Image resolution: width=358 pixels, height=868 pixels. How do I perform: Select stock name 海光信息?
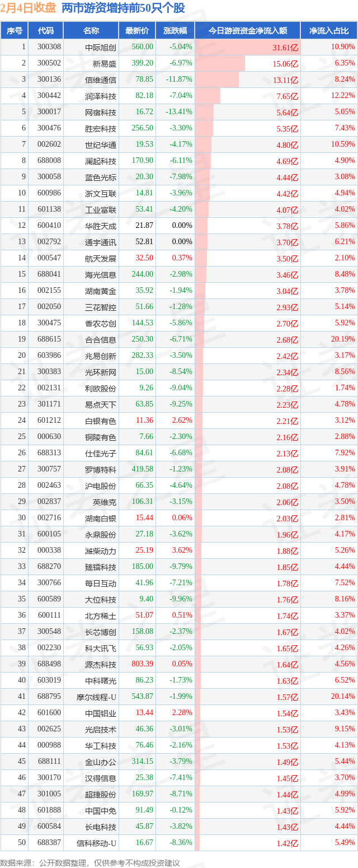coord(101,274)
